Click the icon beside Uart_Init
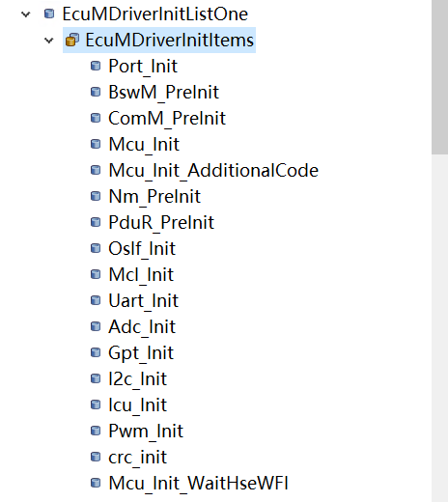The width and height of the screenshot is (448, 502). coord(96,300)
